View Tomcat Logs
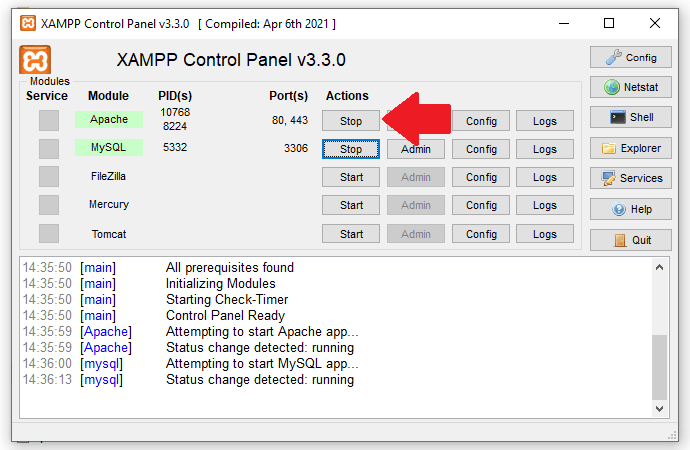 point(545,234)
